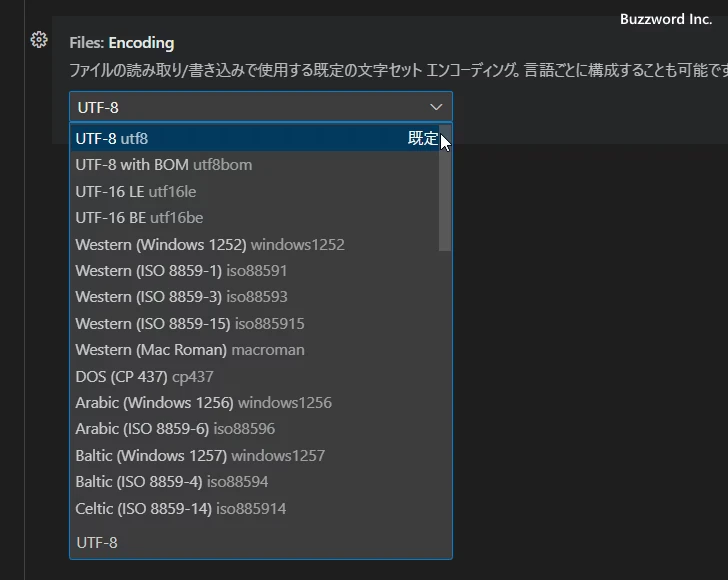The height and width of the screenshot is (580, 728).
Task: Select Western (ISO 8859-3) encoding
Action: tap(181, 297)
